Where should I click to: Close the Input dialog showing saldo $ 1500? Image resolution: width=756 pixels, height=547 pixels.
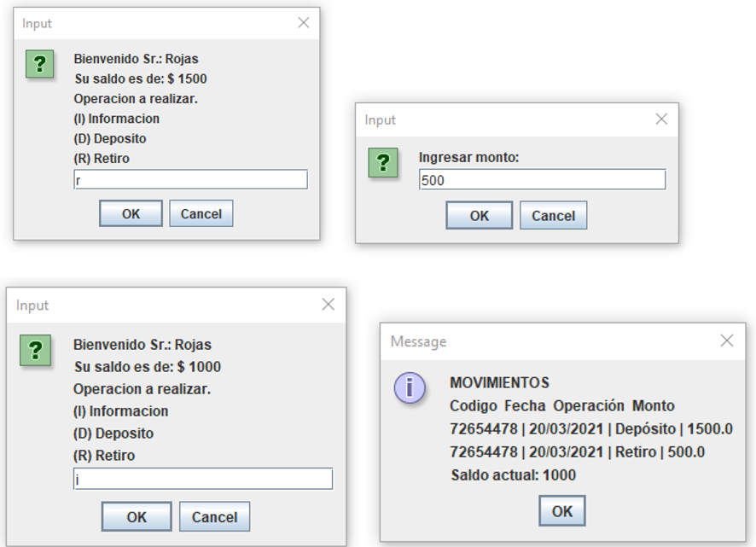tap(303, 23)
